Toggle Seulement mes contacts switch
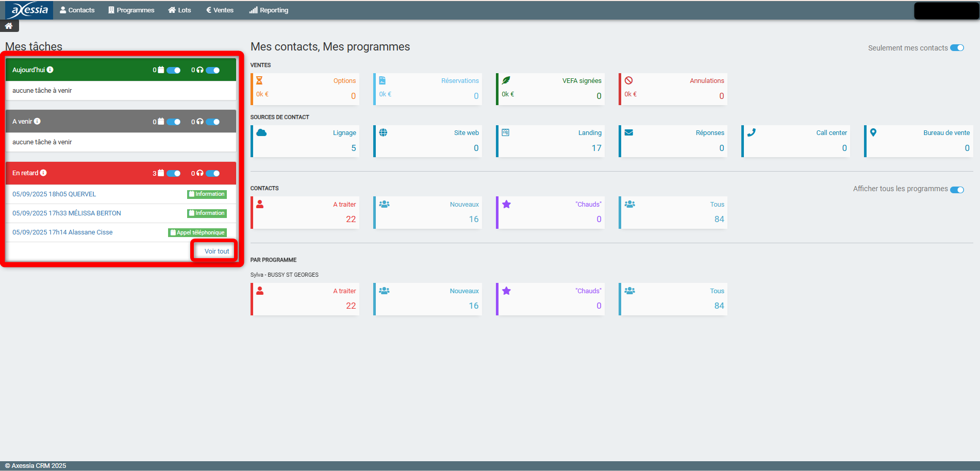The height and width of the screenshot is (471, 980). pos(957,48)
